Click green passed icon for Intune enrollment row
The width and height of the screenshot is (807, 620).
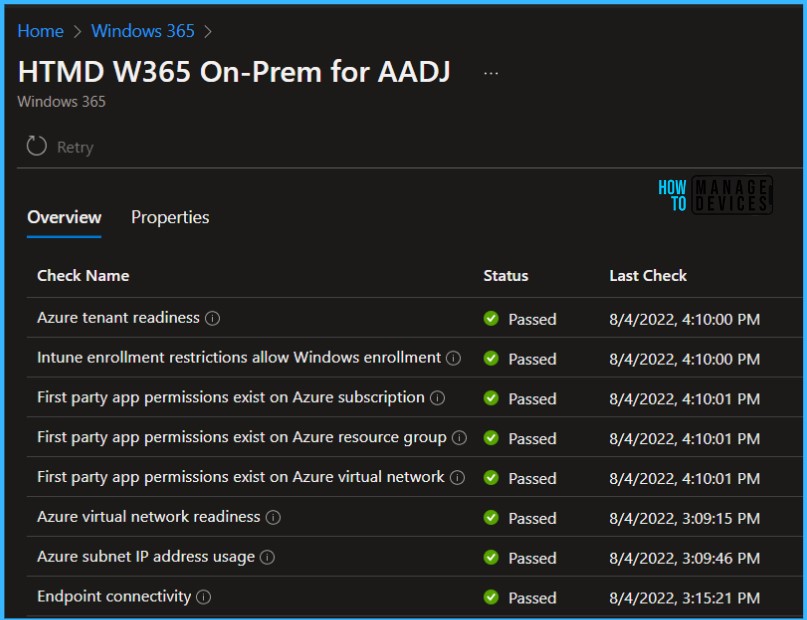coord(491,358)
